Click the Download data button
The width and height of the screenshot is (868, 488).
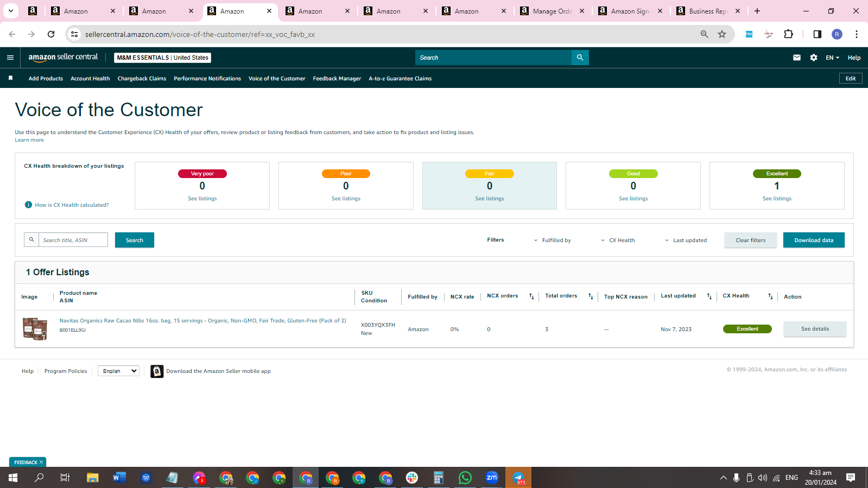[x=814, y=240]
